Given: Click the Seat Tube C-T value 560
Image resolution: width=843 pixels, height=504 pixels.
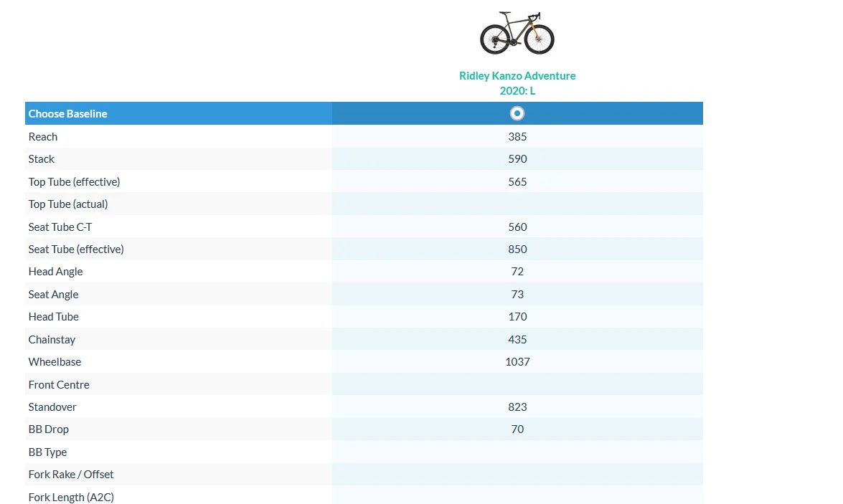Looking at the screenshot, I should coord(517,227).
